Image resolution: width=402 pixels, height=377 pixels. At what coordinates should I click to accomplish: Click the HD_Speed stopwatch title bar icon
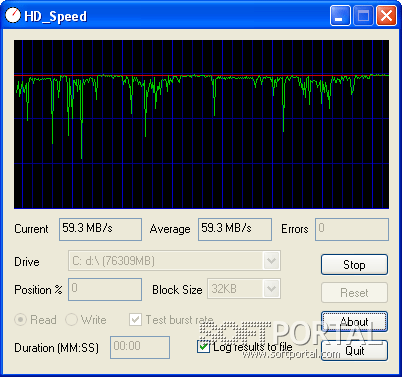coord(13,15)
